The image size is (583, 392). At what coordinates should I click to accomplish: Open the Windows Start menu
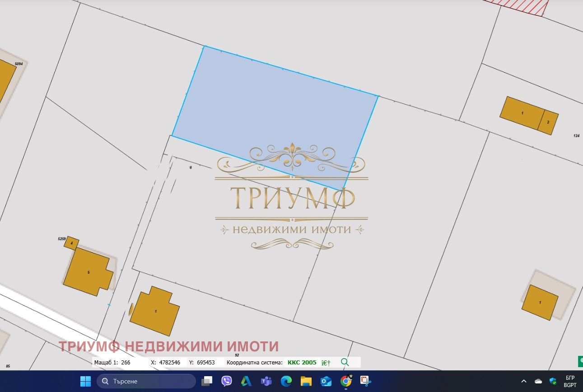(x=85, y=381)
